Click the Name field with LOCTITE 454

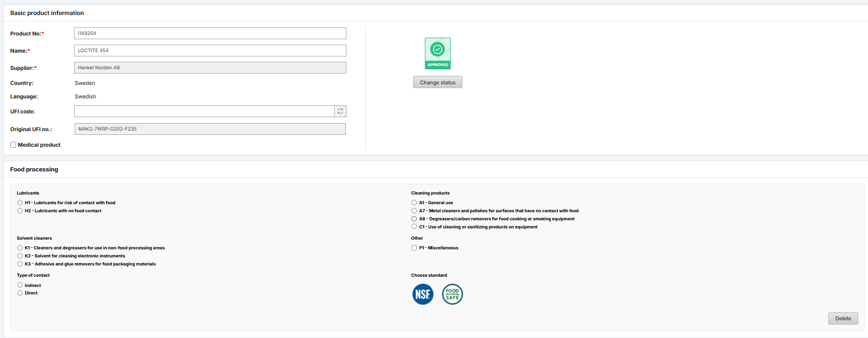[x=210, y=51]
